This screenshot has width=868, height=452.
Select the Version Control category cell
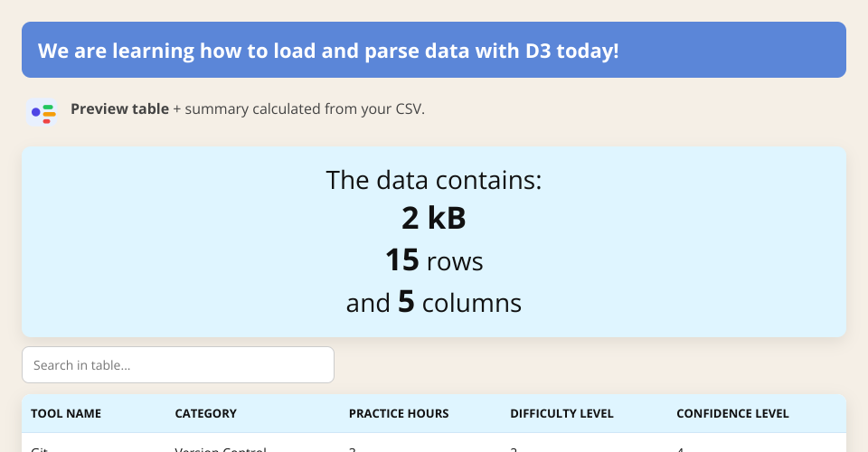(x=221, y=448)
